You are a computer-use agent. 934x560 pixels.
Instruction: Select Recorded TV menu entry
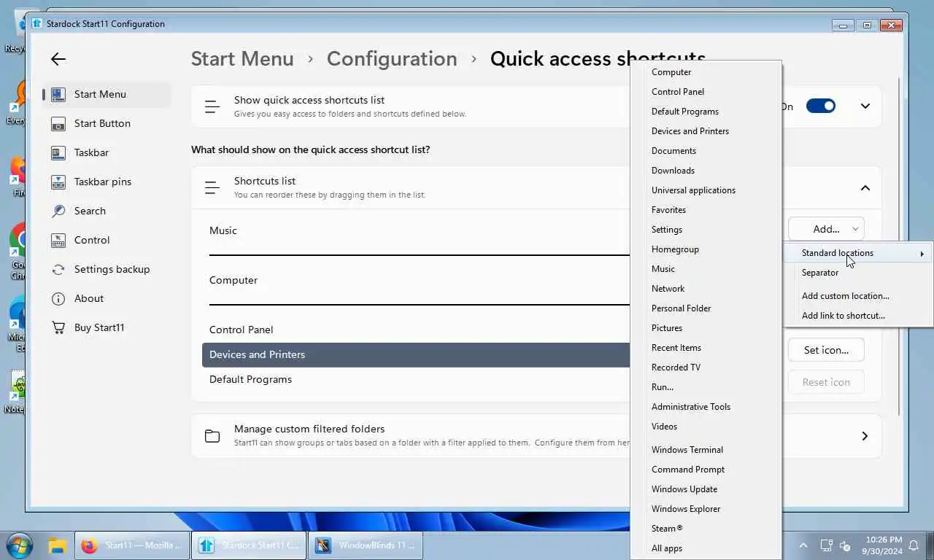pyautogui.click(x=706, y=367)
